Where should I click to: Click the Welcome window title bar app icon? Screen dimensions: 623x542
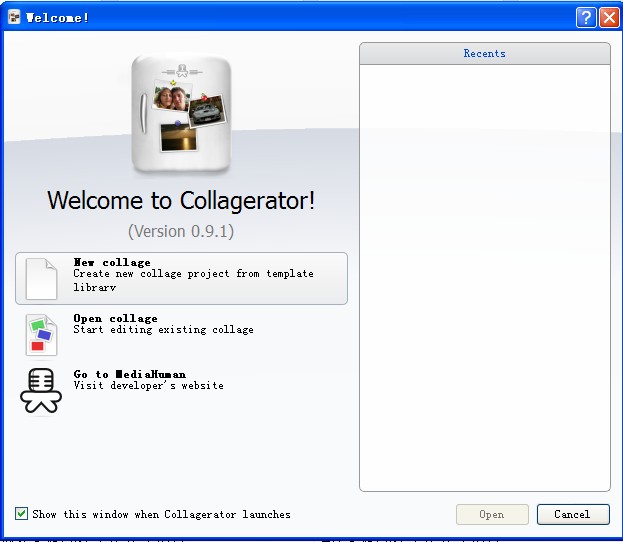[x=14, y=17]
